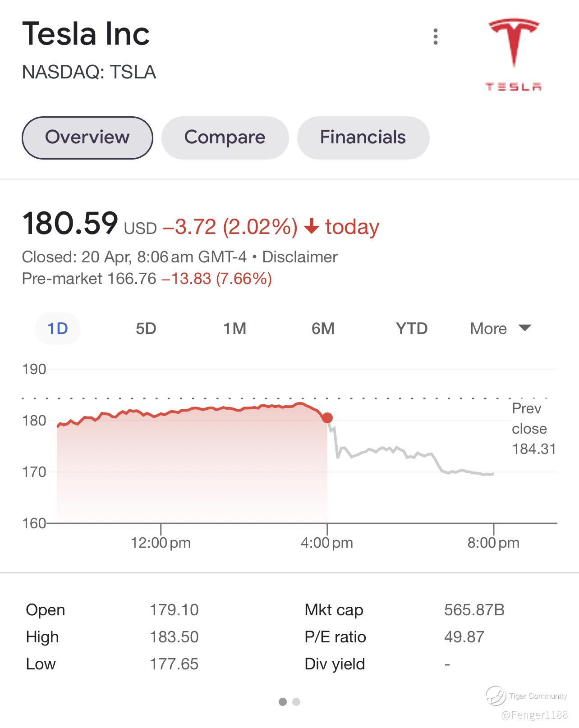Open the Disclaimer link
This screenshot has height=728, width=579.
[x=299, y=257]
